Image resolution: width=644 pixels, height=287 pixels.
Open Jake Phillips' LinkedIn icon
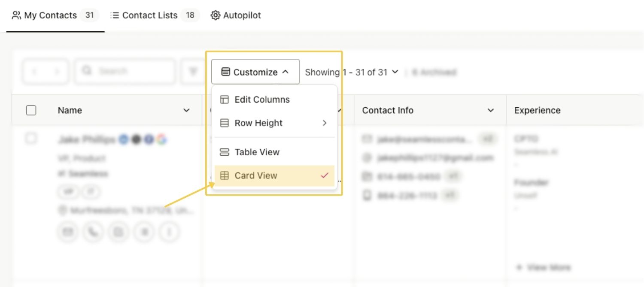124,139
